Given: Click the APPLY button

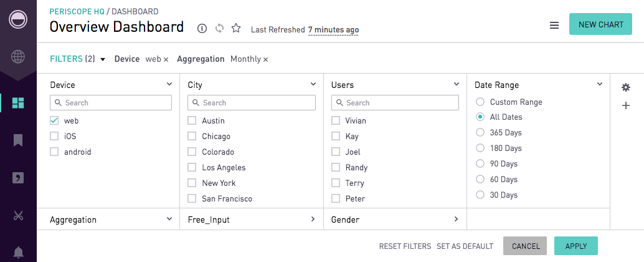Looking at the screenshot, I should 576,246.
